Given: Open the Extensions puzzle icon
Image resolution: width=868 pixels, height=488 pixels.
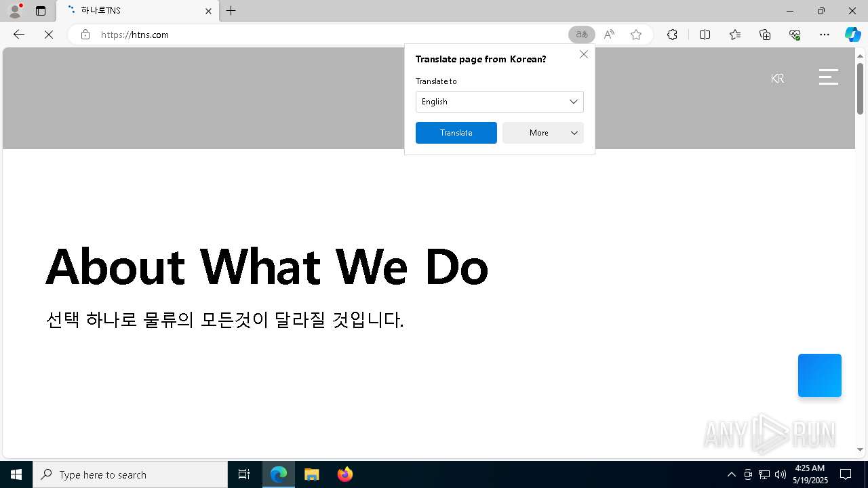Looking at the screenshot, I should pyautogui.click(x=672, y=35).
